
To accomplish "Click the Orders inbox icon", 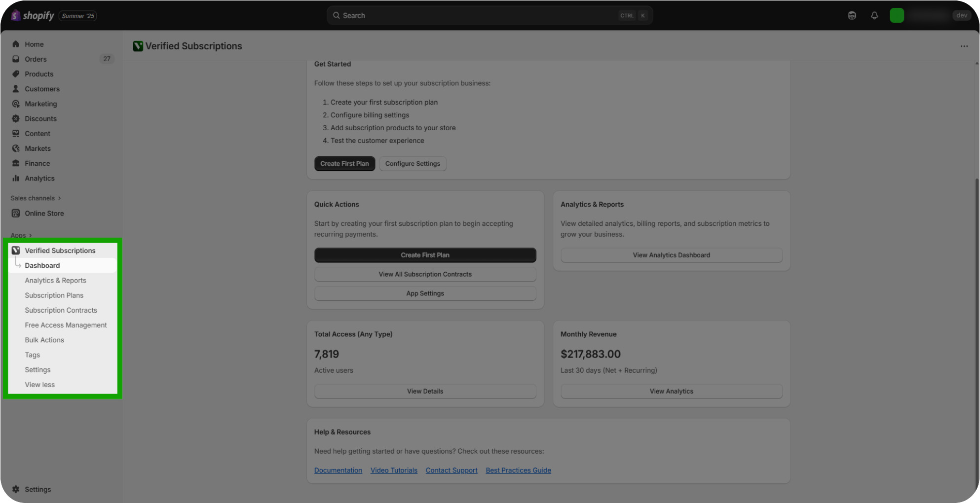I will pyautogui.click(x=16, y=59).
